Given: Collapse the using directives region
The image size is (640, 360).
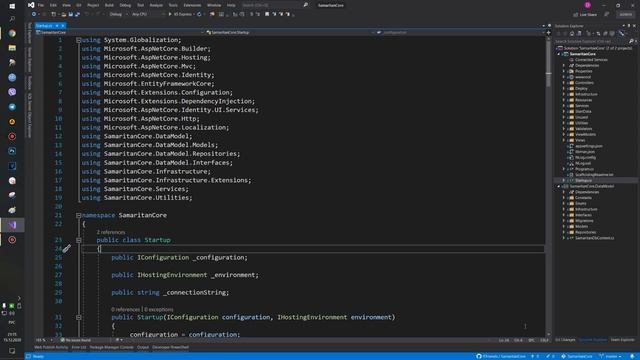Looking at the screenshot, I should click(78, 40).
